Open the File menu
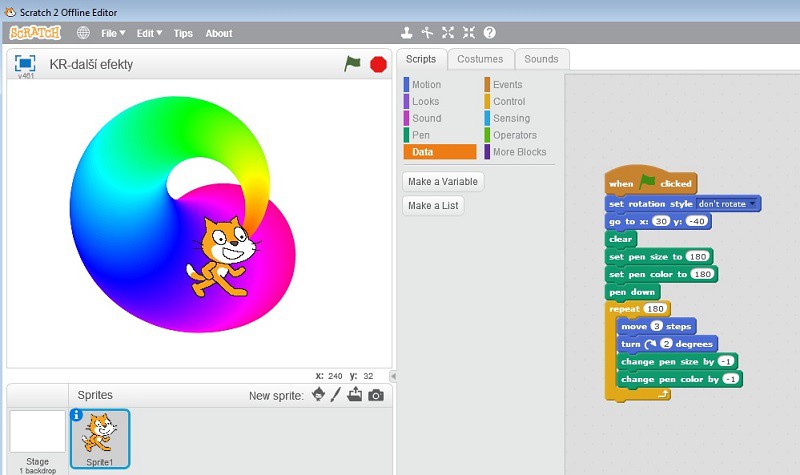The height and width of the screenshot is (475, 800). tap(113, 33)
